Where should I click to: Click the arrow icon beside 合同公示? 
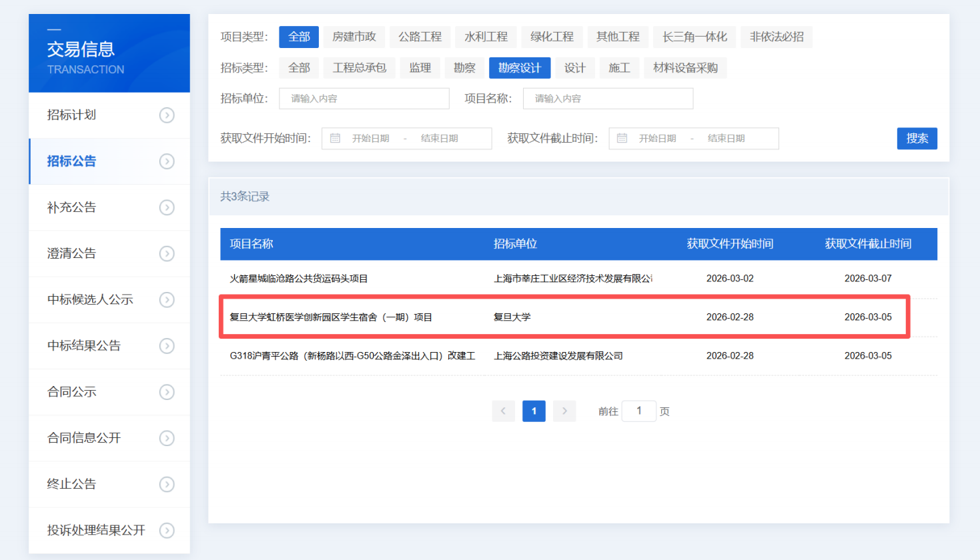tap(167, 392)
